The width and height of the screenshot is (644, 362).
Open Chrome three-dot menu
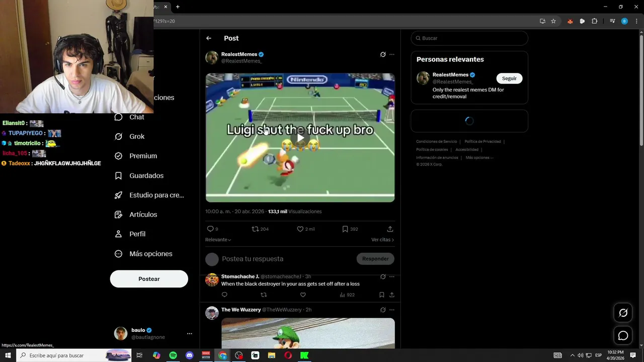coord(636,21)
